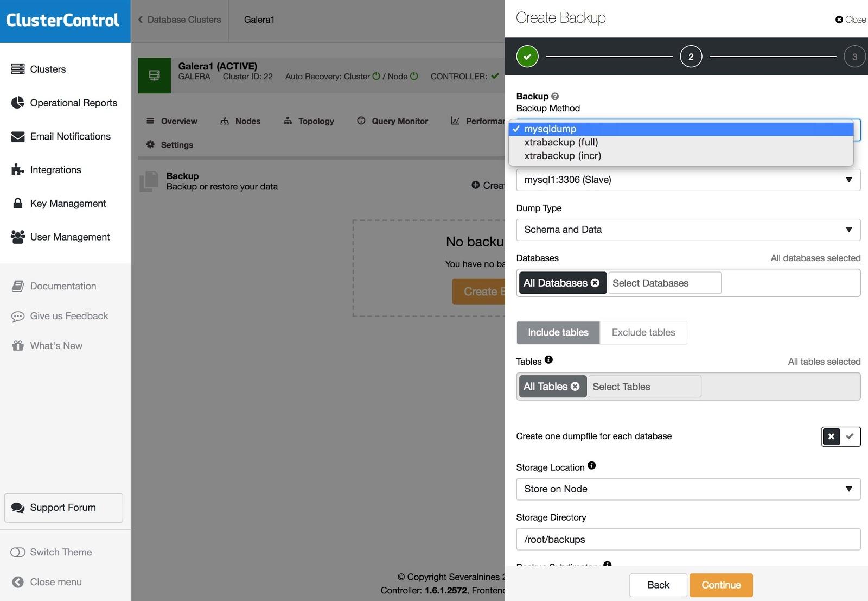The image size is (868, 601).
Task: Click the Backup help question mark icon
Action: coord(555,96)
